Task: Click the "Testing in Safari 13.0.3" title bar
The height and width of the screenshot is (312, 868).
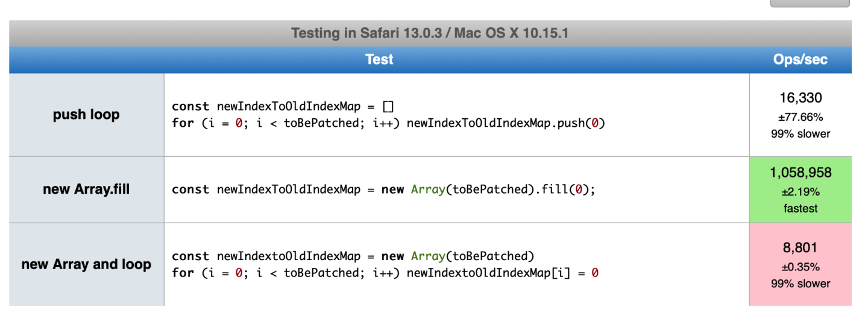Action: 430,33
